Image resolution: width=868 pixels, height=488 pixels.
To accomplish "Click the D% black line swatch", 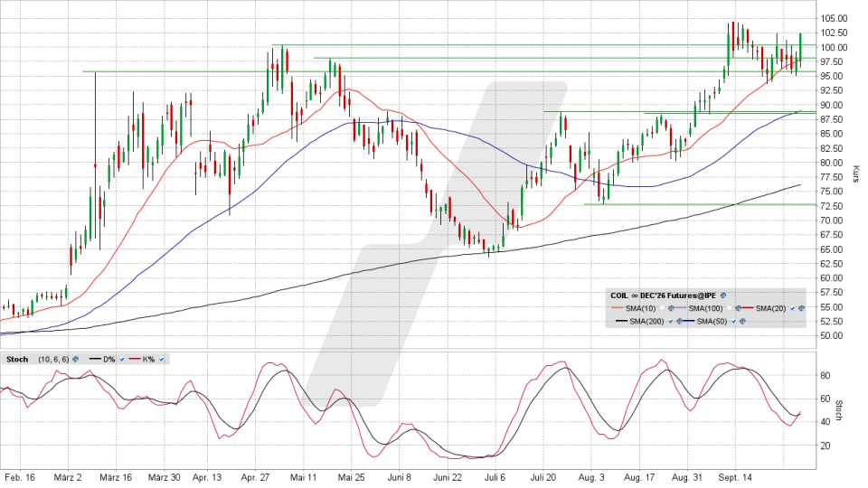I will 95,359.
